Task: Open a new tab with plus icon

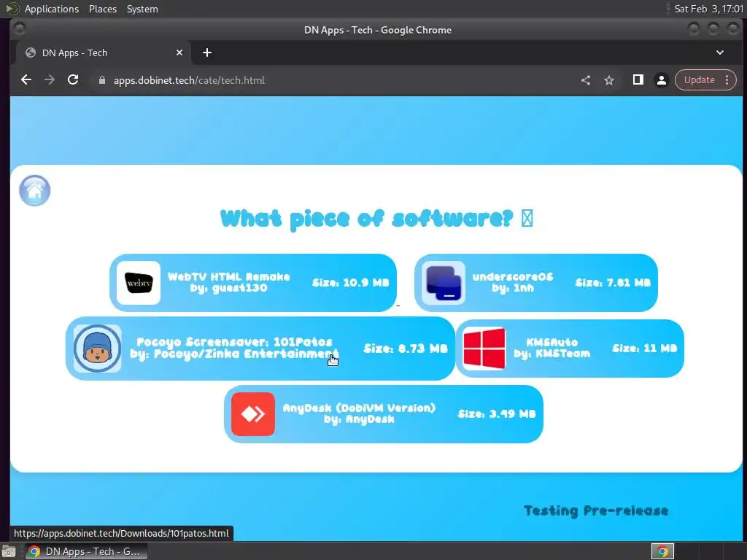Action: click(x=206, y=52)
